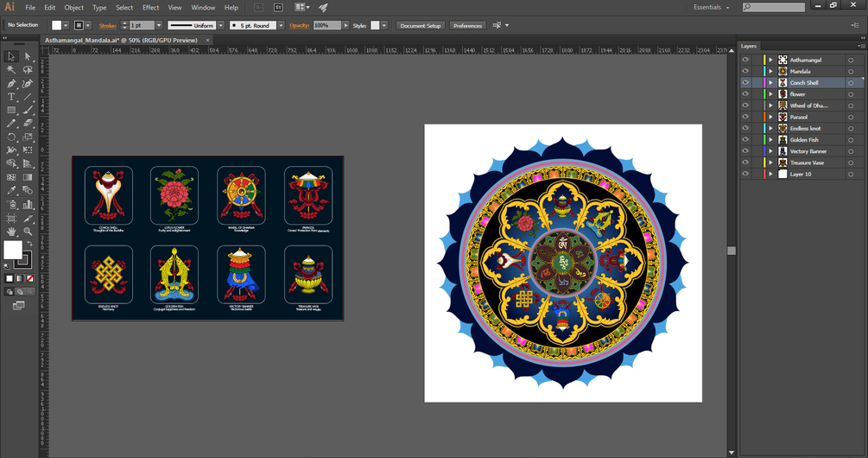
Task: Open the Uniform variable width profile dropdown
Action: point(221,25)
